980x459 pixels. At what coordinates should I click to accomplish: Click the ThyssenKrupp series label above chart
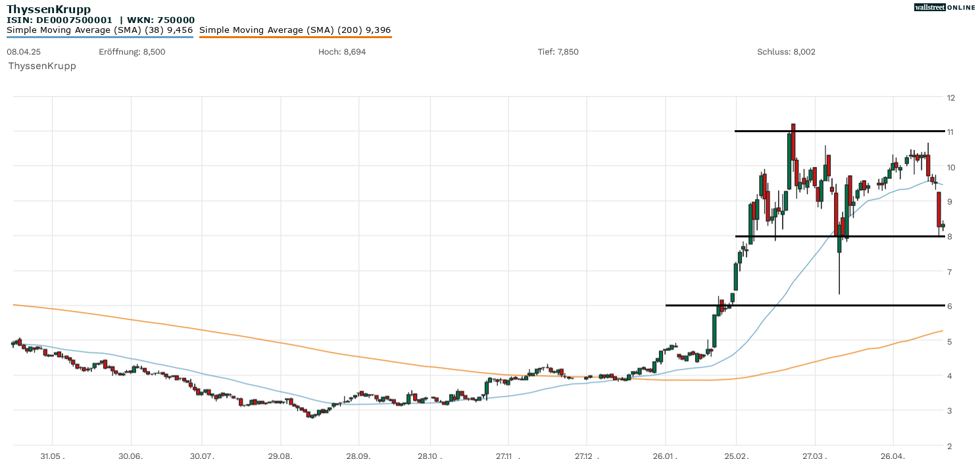pyautogui.click(x=42, y=66)
